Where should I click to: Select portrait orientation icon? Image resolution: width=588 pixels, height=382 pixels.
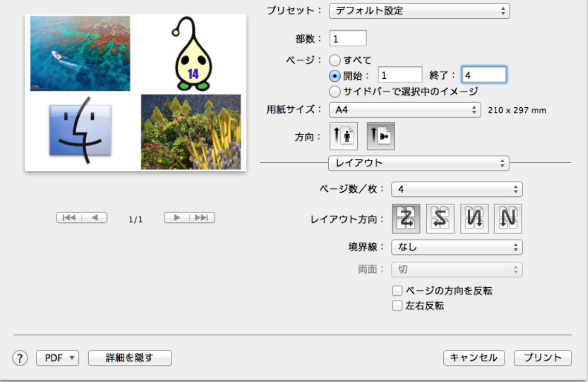tap(343, 136)
